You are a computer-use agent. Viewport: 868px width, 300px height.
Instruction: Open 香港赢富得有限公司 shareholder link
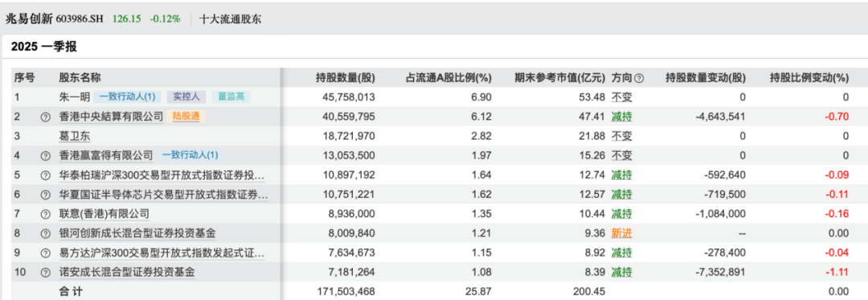[106, 155]
